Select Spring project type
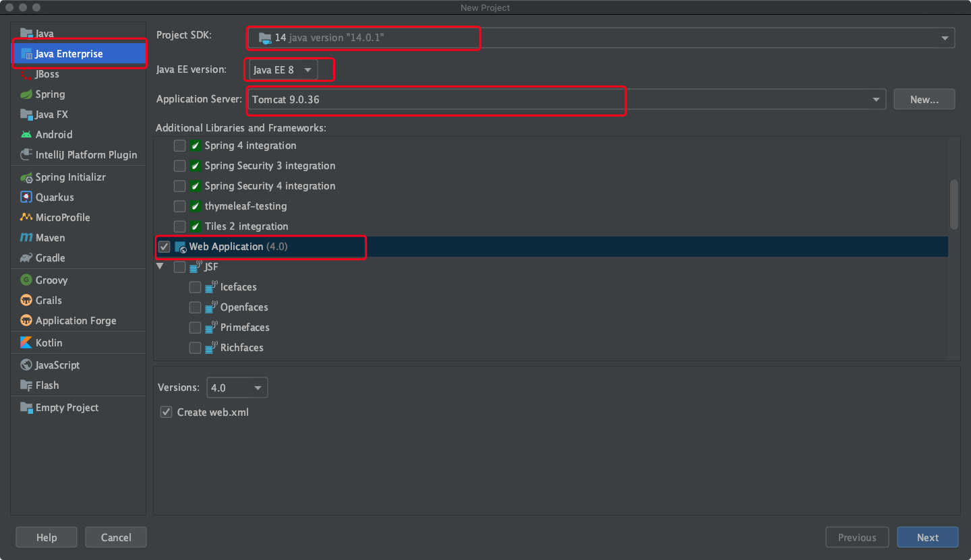The height and width of the screenshot is (560, 971). (79, 94)
